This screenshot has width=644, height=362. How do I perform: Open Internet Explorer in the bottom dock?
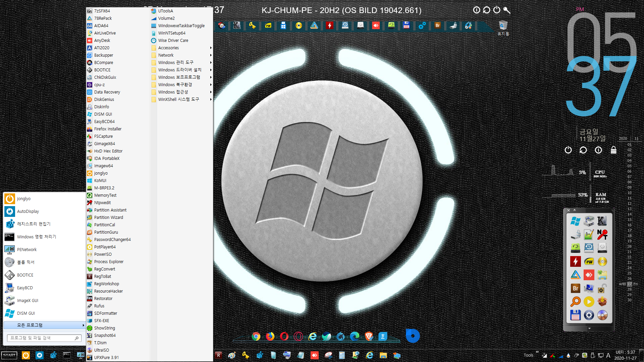(x=313, y=336)
